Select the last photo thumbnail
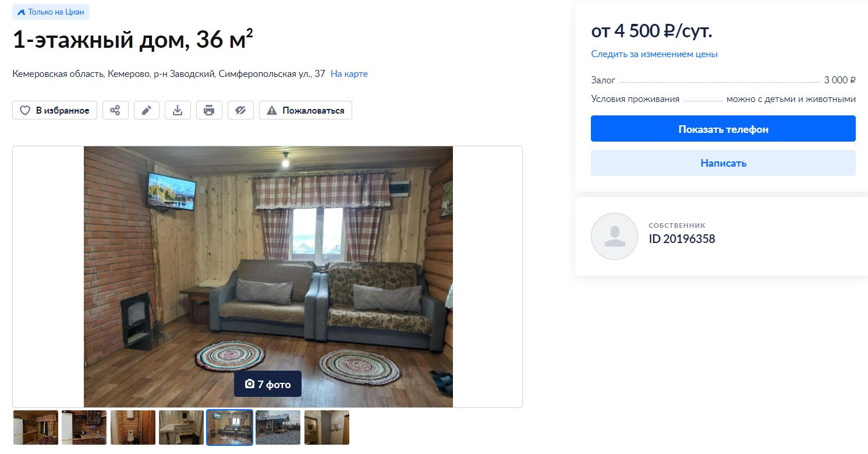This screenshot has height=454, width=868. pyautogui.click(x=327, y=428)
